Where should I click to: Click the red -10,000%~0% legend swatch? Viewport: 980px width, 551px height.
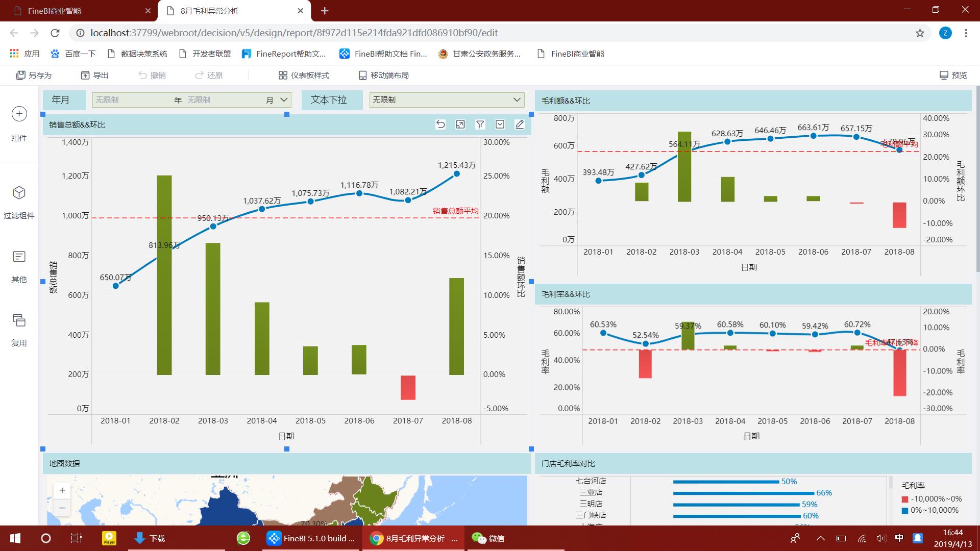(905, 499)
